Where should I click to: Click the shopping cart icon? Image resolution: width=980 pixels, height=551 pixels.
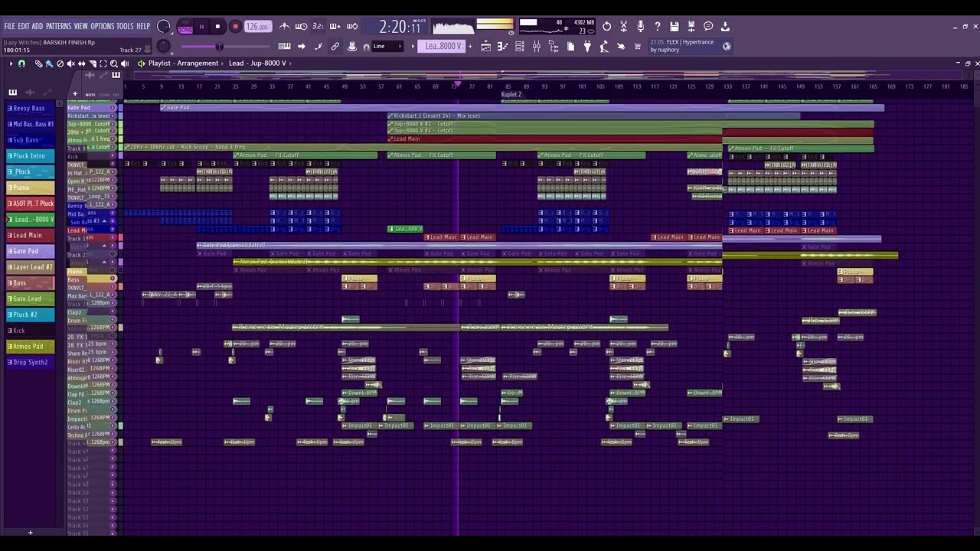pyautogui.click(x=638, y=47)
